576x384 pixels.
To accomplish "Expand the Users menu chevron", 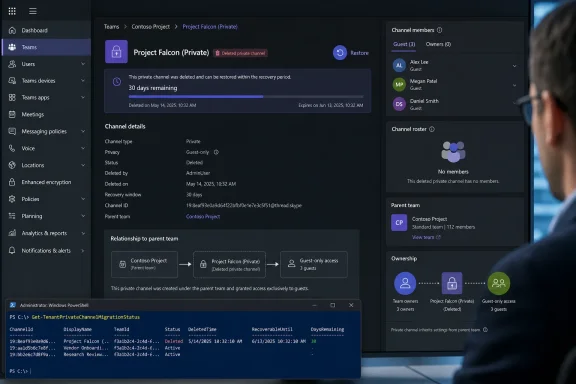I will 83,64.
